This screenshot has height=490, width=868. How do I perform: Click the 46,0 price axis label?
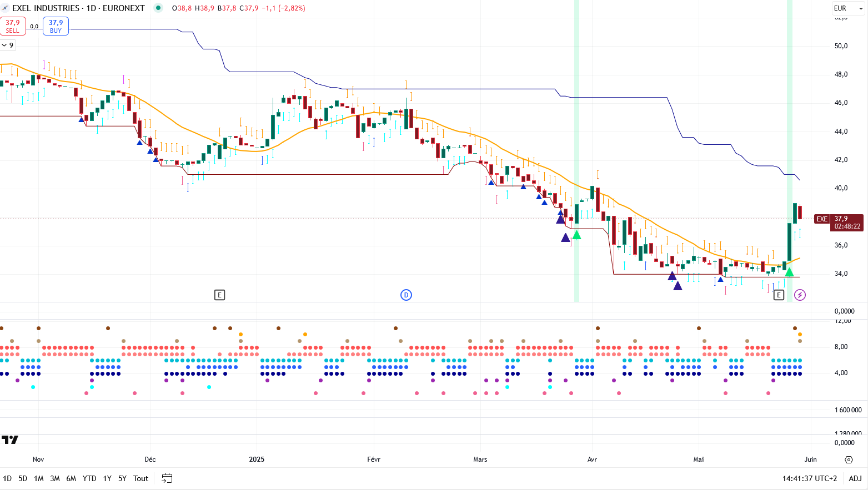[x=841, y=103]
